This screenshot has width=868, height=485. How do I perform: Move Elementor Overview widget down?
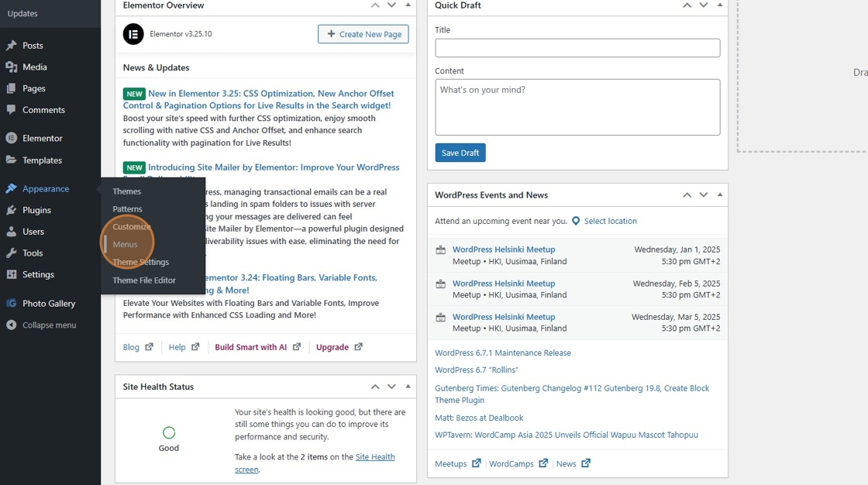click(392, 5)
